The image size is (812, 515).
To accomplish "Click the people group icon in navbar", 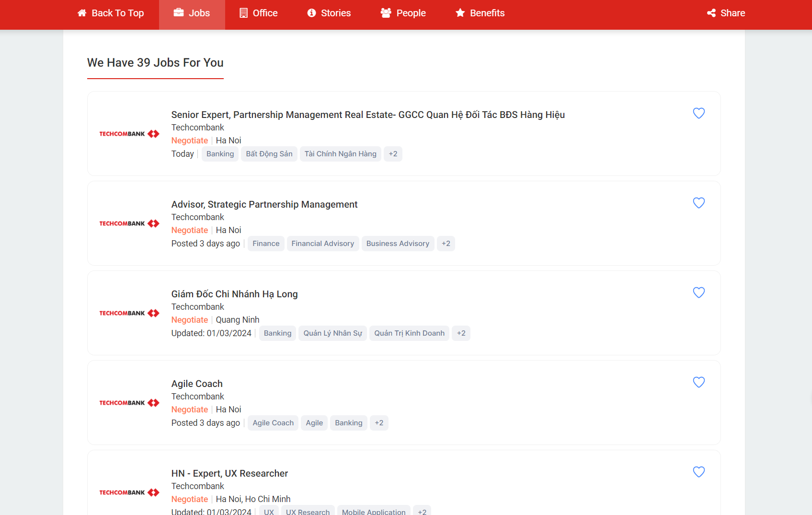I will click(386, 13).
